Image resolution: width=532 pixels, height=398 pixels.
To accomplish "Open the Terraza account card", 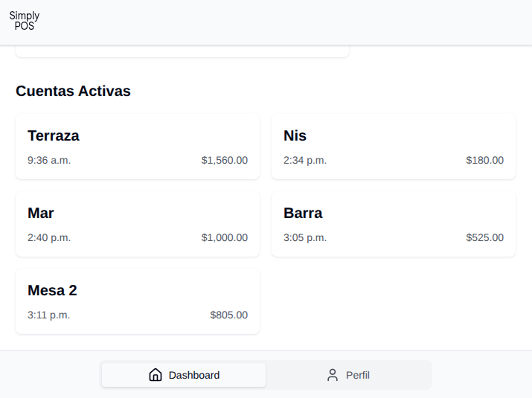I will [138, 147].
